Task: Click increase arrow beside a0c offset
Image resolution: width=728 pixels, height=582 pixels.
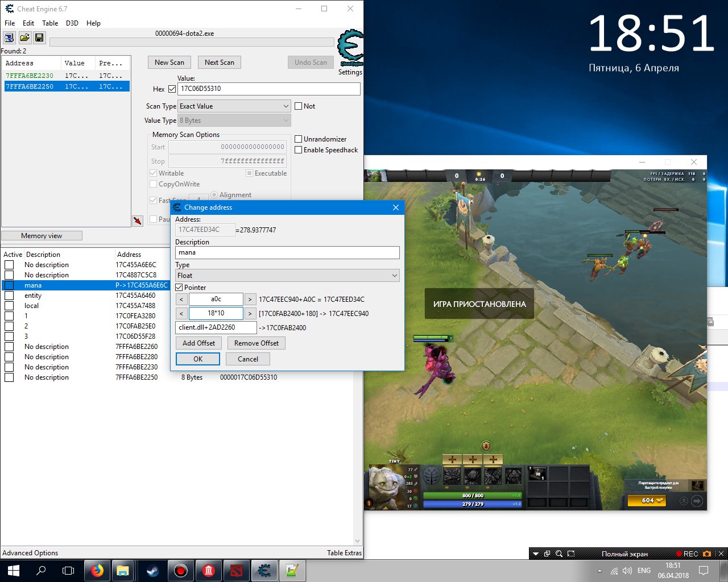Action: pyautogui.click(x=250, y=300)
